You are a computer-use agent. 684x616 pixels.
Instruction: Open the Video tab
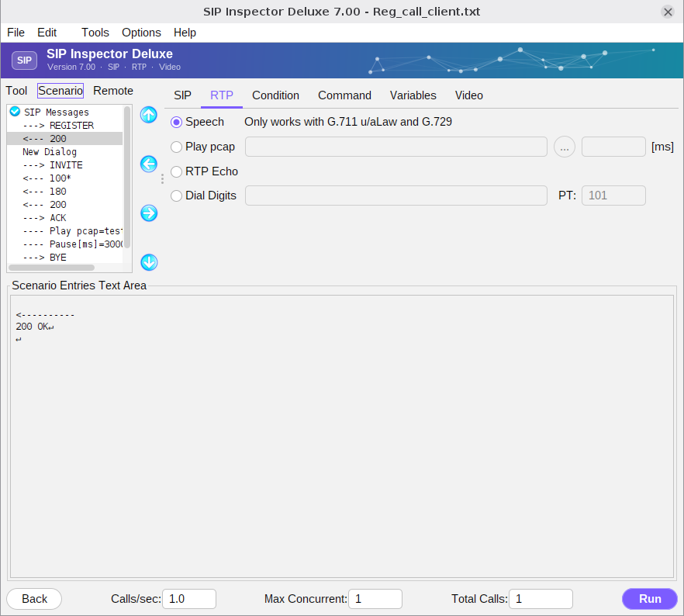[469, 95]
